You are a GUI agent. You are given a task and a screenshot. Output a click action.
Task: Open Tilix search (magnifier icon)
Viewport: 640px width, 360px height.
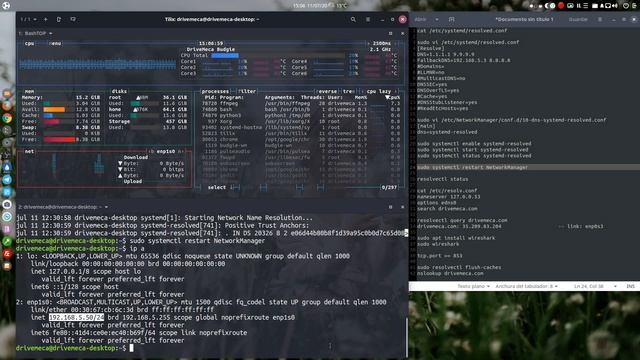point(353,19)
